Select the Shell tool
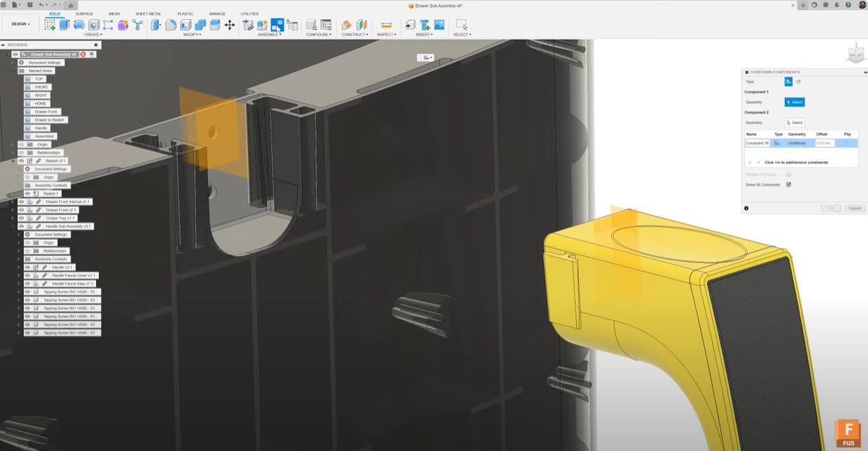 186,25
